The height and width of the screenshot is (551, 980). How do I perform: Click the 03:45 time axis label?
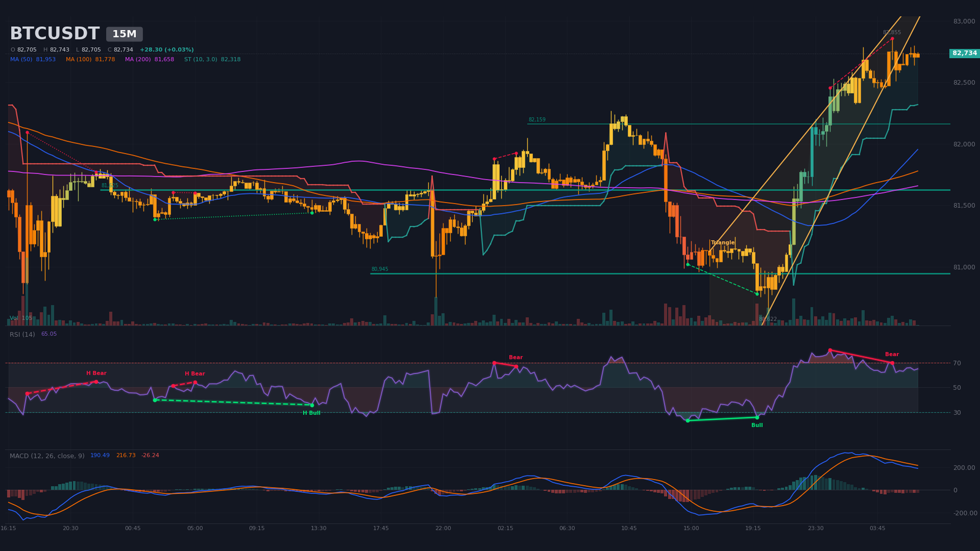(x=877, y=528)
